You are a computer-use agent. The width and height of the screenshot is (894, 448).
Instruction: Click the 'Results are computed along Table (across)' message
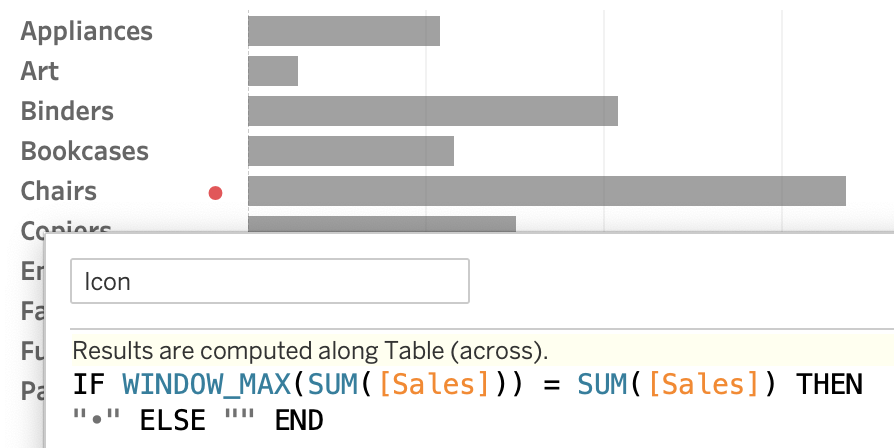[x=310, y=351]
